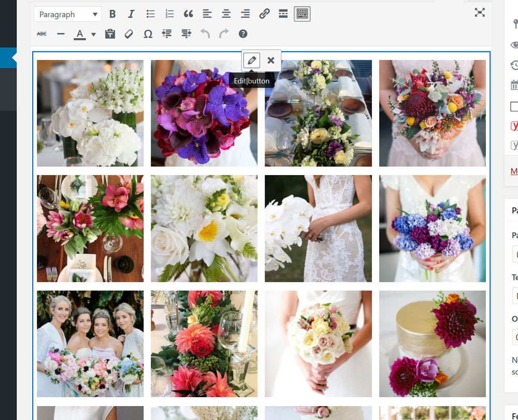The image size is (518, 420).
Task: Align text left
Action: point(207,14)
